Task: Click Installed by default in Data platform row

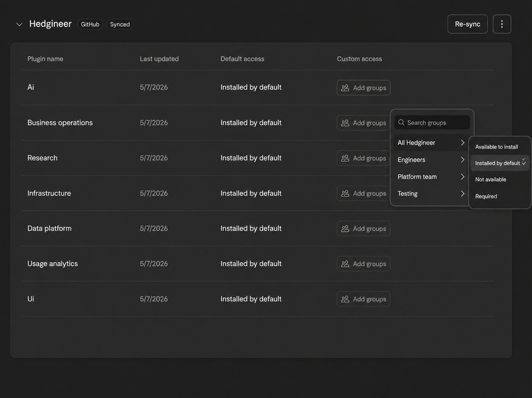Action: [251, 228]
